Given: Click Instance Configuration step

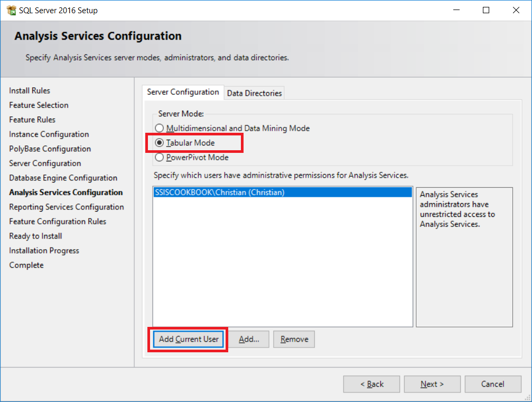Looking at the screenshot, I should (49, 134).
